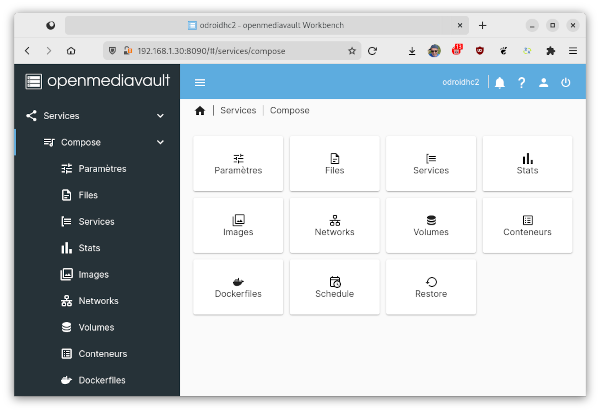Close the openmediavault Workbench tab
Viewport: 600px width, 412px height.
[x=460, y=25]
